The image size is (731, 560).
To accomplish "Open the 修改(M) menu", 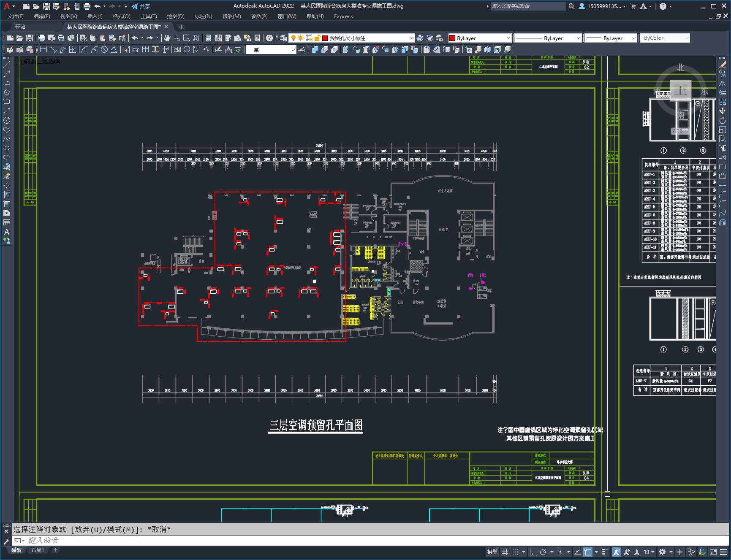I will (231, 16).
